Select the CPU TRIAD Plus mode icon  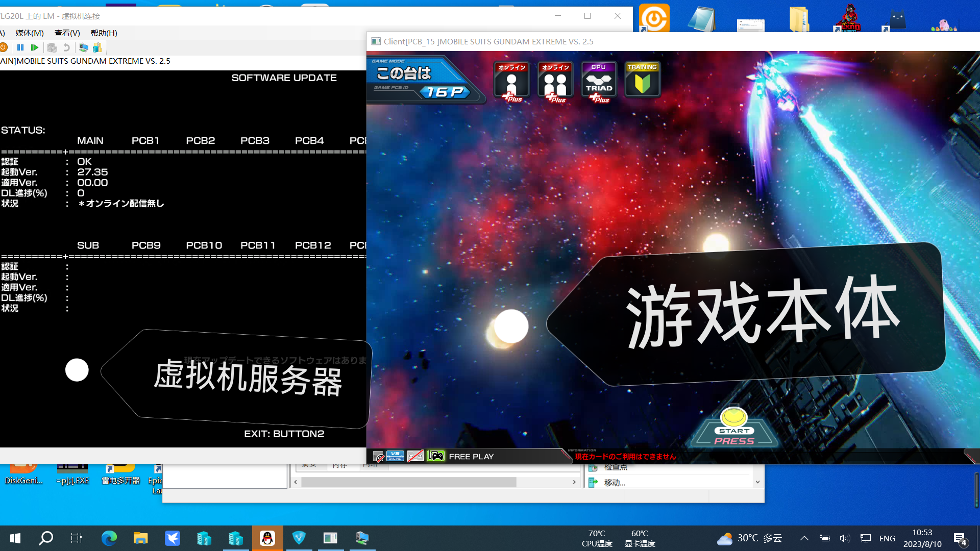pos(599,81)
